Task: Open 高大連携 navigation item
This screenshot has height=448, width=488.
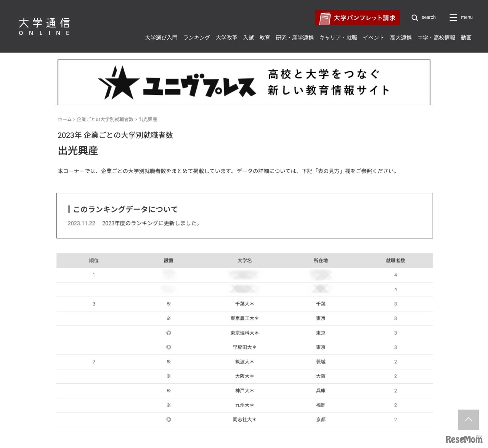Action: click(x=401, y=38)
